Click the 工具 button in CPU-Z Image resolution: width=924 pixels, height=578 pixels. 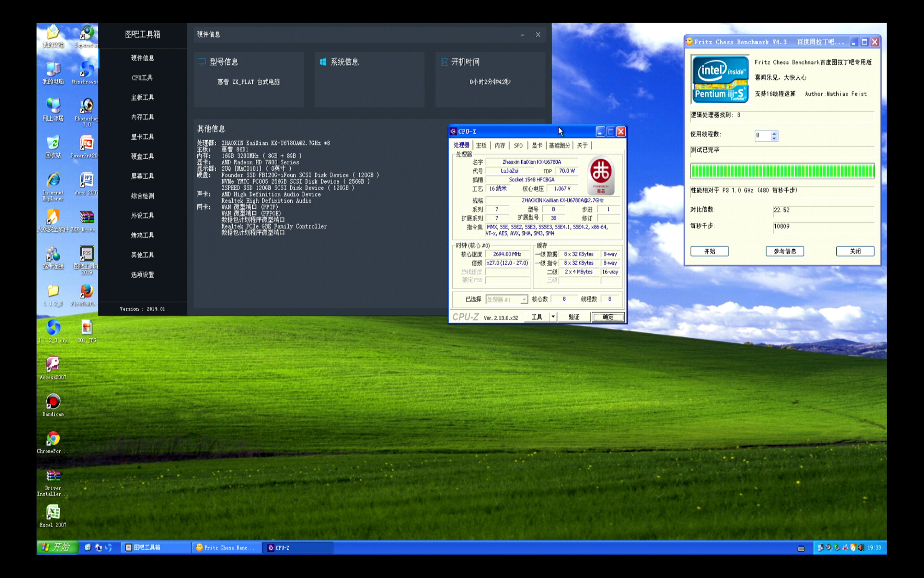(537, 317)
